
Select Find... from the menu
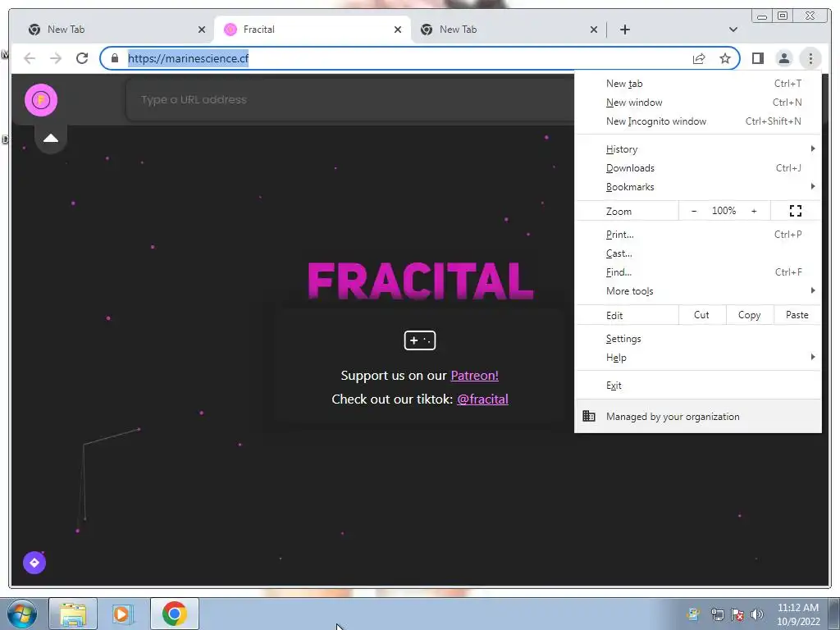coord(698,272)
